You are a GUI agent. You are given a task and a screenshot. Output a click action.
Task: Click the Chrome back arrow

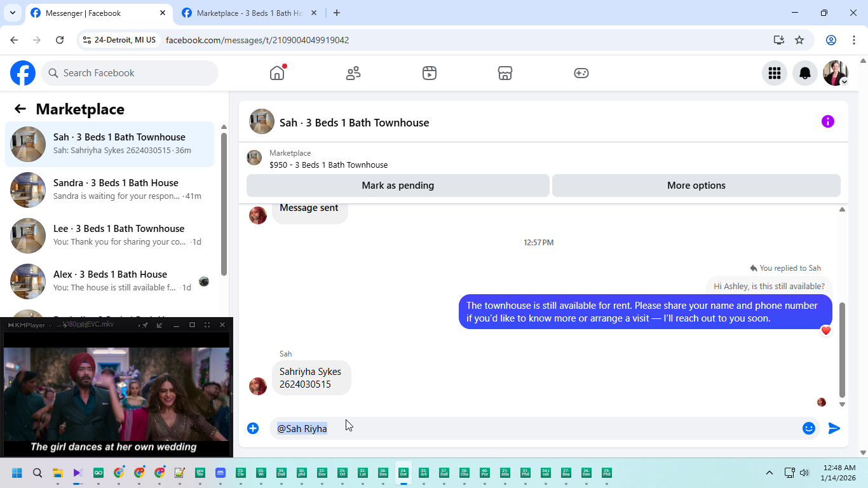pos(14,40)
